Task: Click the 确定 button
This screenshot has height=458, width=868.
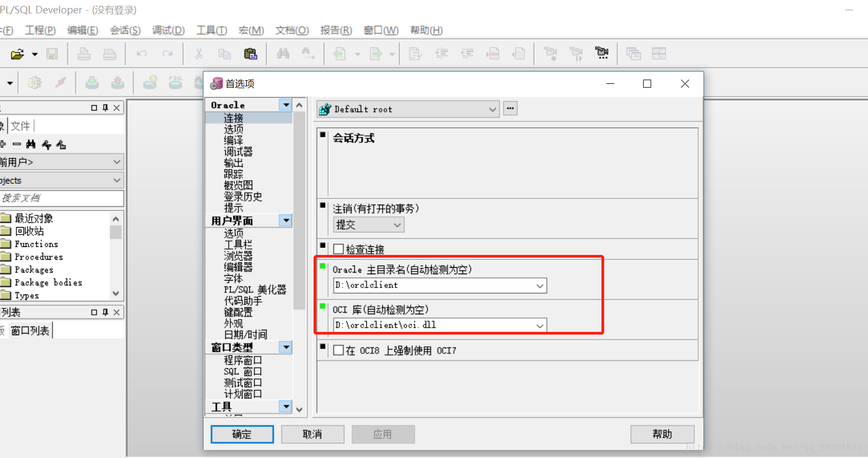Action: click(242, 434)
